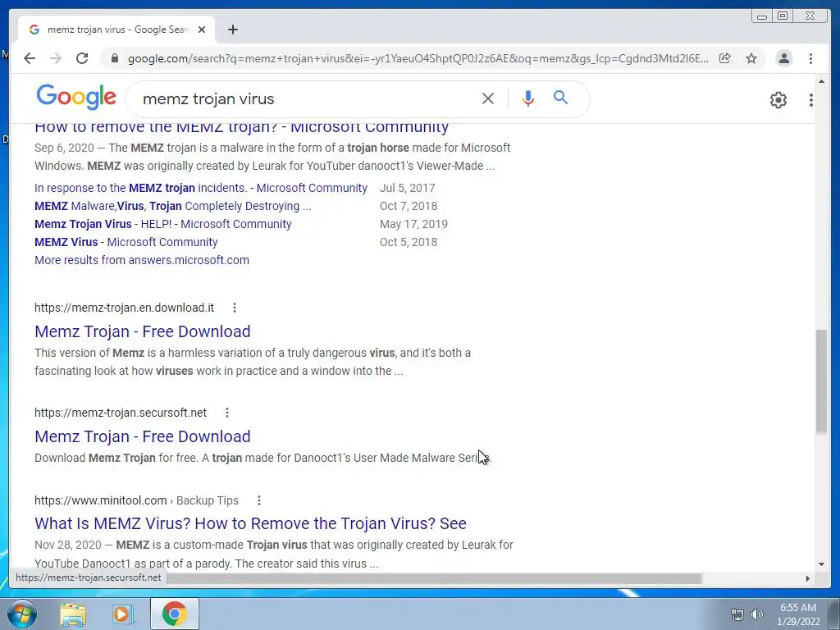Click the forward navigation arrow

click(x=56, y=58)
